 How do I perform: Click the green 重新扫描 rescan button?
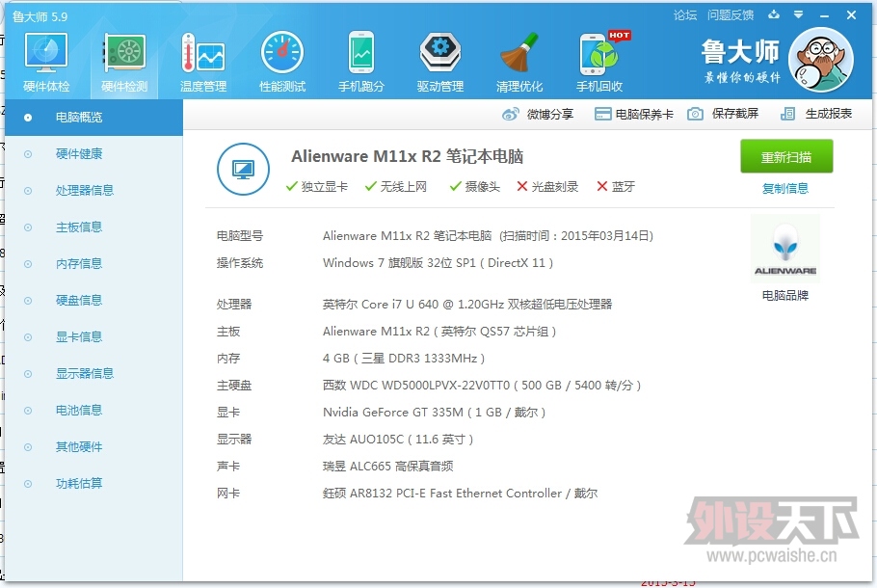[786, 157]
